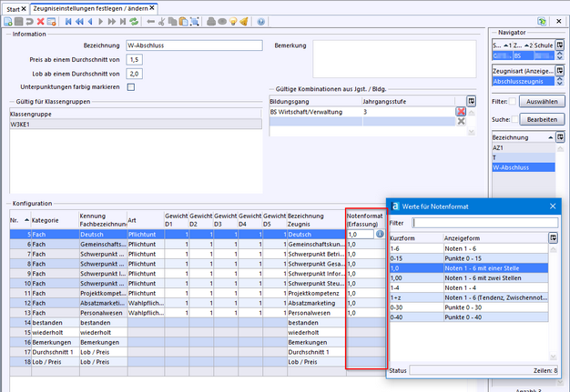Viewport: 570px width, 392px height.
Task: Toggle Unterpunktungen farbig markieren checkbox
Action: pos(131,86)
